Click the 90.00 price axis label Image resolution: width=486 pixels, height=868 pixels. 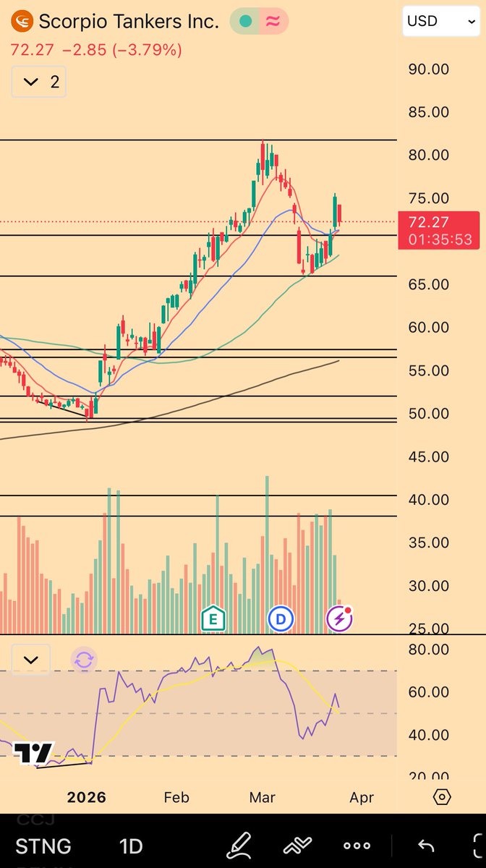429,69
